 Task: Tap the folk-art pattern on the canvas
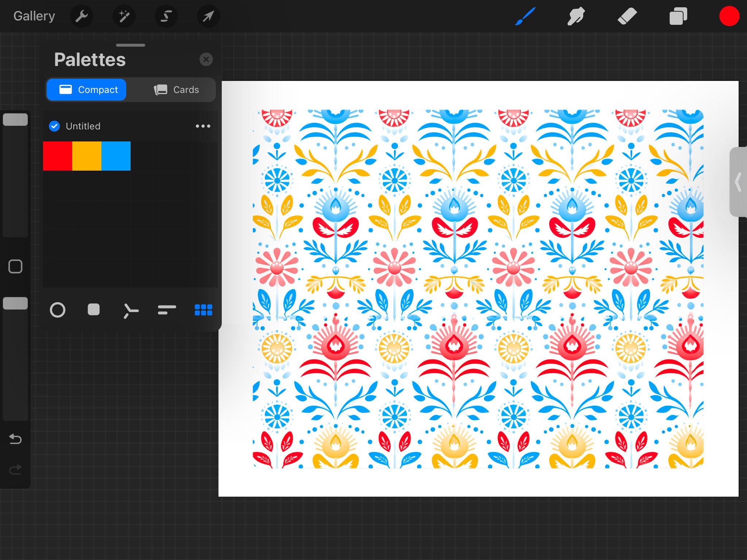coord(478,289)
